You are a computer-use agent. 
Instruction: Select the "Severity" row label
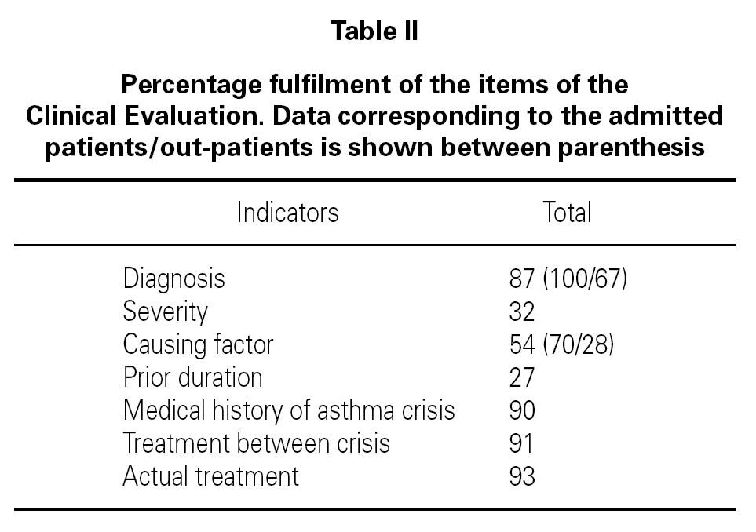[x=165, y=312]
